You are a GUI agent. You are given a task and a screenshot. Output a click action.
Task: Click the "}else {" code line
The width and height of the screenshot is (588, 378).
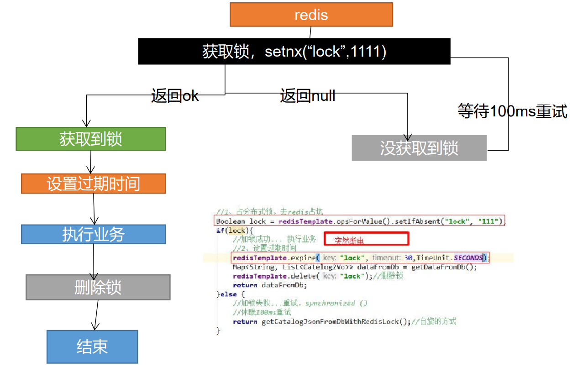pos(231,294)
